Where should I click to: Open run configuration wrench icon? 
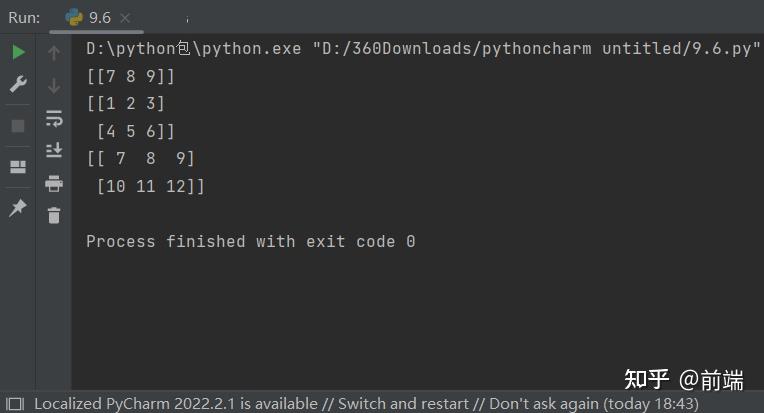pyautogui.click(x=18, y=84)
